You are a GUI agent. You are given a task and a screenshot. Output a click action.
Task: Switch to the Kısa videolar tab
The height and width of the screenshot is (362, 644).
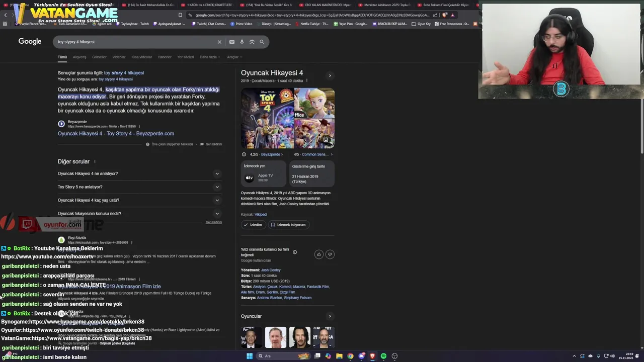click(142, 57)
